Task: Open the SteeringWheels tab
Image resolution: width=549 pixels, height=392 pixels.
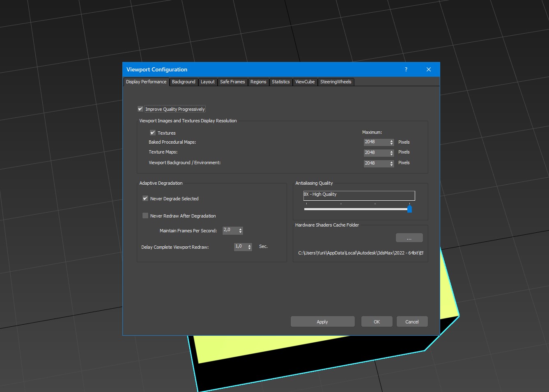Action: coord(335,82)
